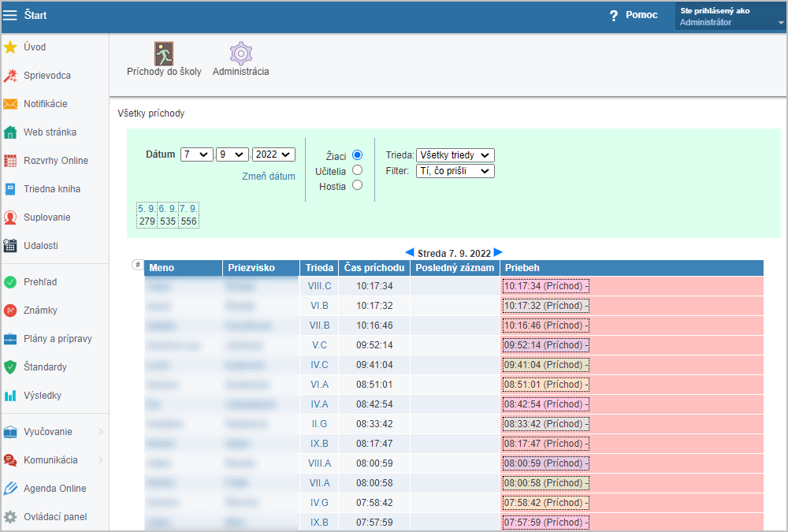This screenshot has height=532, width=788.
Task: Open the Filter dropdown showing Tí, čo prišli
Action: 455,171
